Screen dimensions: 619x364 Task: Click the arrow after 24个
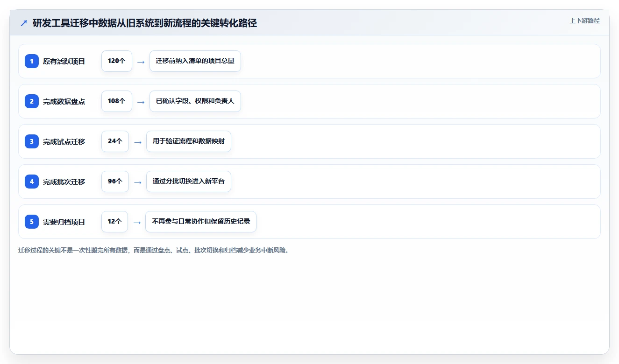point(138,142)
